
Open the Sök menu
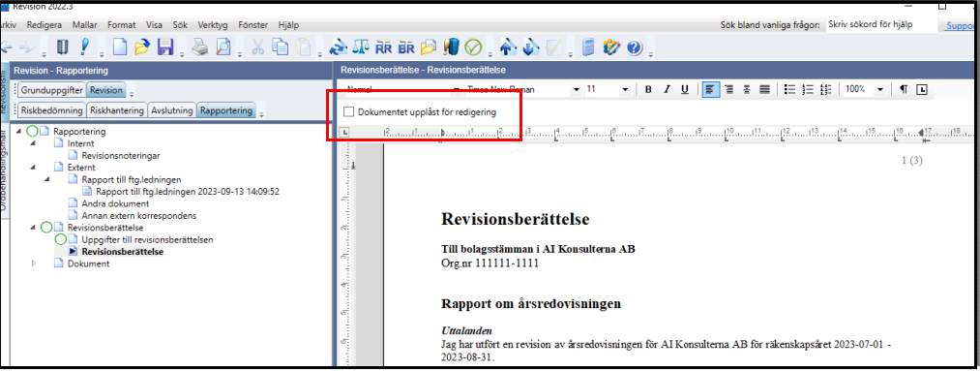click(x=180, y=25)
